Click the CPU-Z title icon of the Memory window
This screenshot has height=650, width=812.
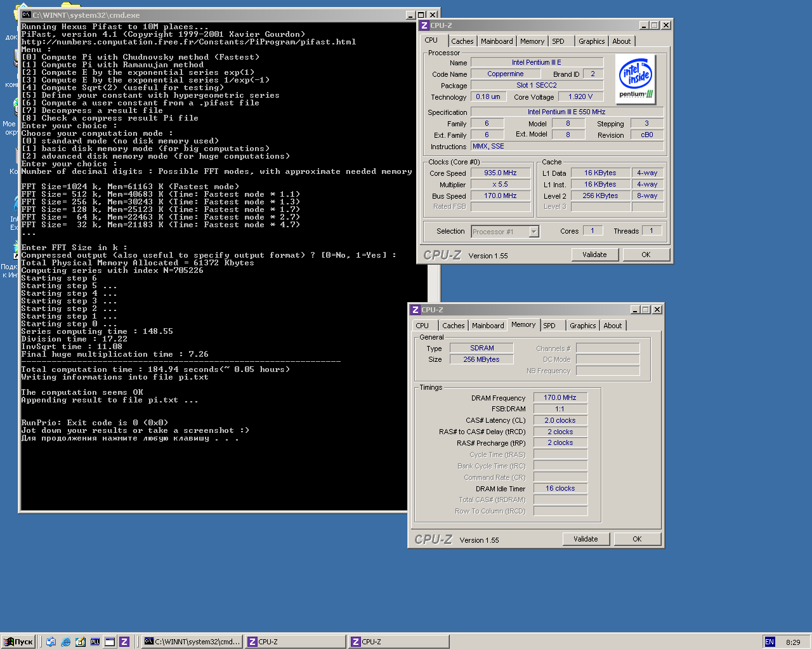416,310
